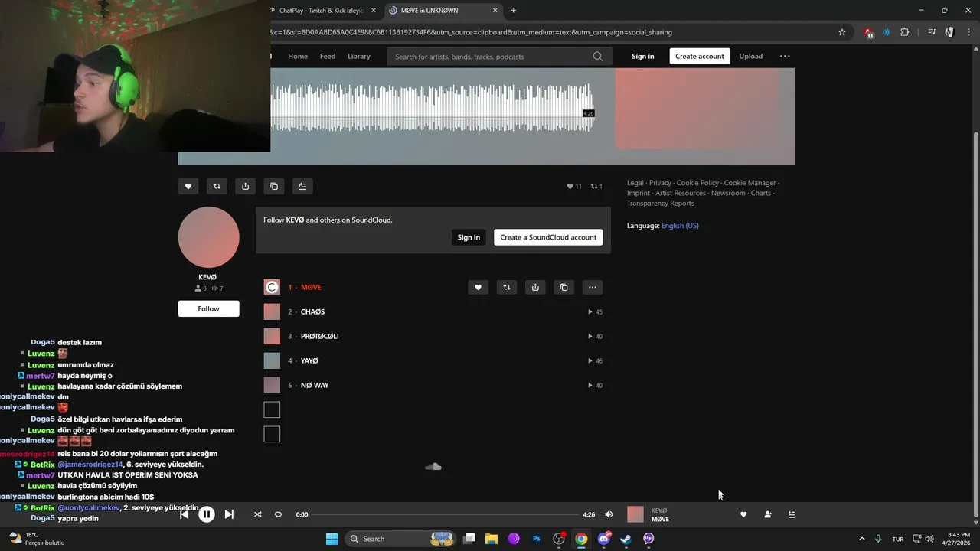Play track 3 PRØTØCØL!
This screenshot has width=980, height=551.
(x=319, y=336)
